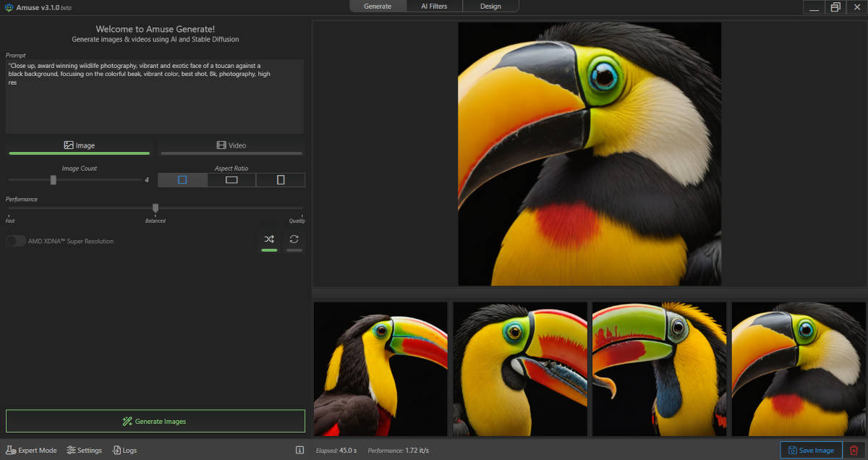Open the info icon in status bar
The height and width of the screenshot is (460, 868).
pyautogui.click(x=299, y=450)
